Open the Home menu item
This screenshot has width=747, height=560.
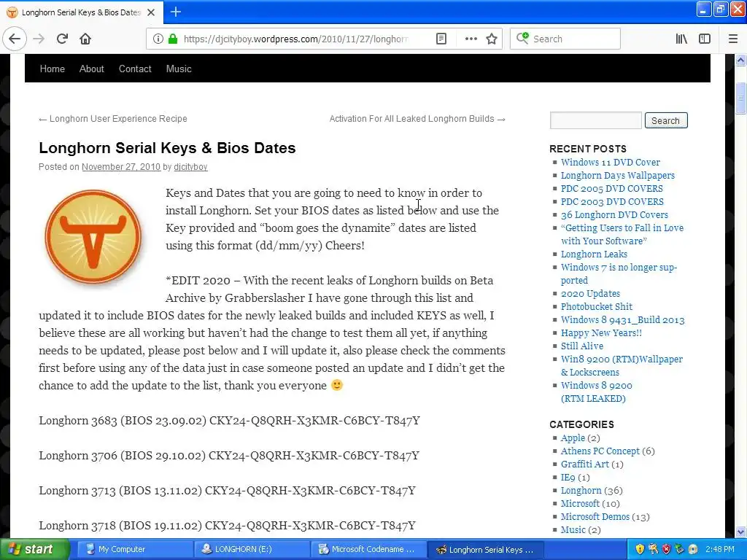coord(53,69)
